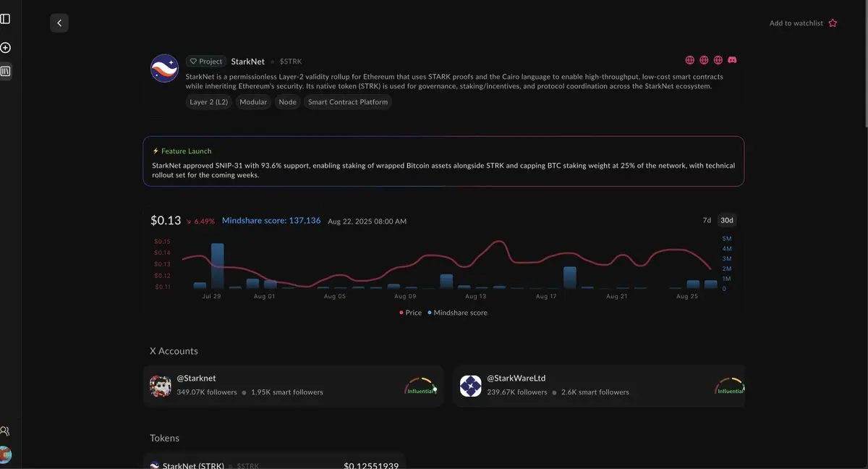Click the Mindshare score: 137,136 value
868x469 pixels.
pyautogui.click(x=271, y=221)
